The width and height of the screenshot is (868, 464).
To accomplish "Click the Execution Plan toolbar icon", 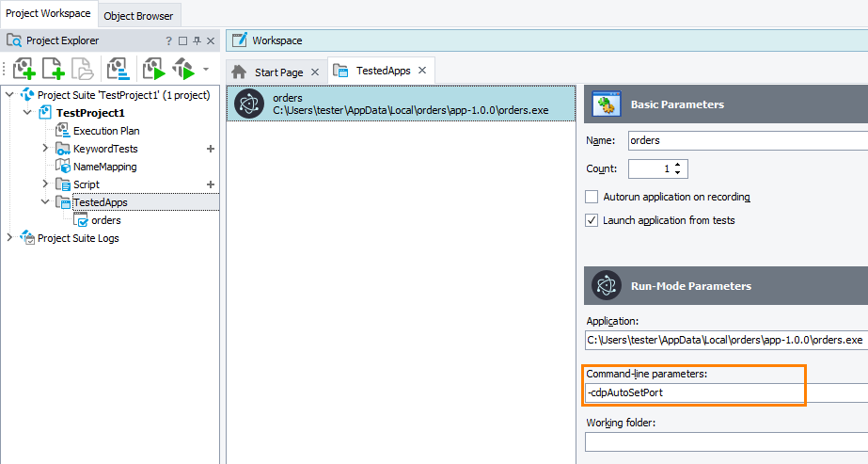I will point(118,69).
